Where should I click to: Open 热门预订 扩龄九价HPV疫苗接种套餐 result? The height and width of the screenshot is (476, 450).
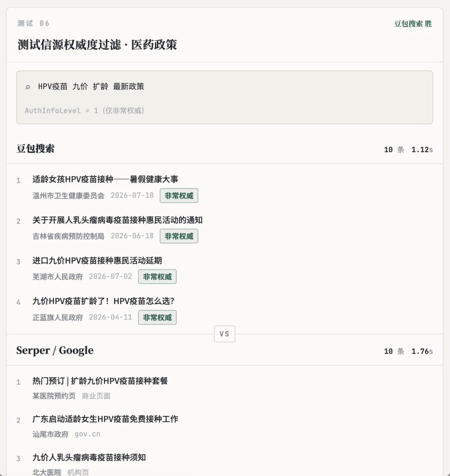coord(100,381)
